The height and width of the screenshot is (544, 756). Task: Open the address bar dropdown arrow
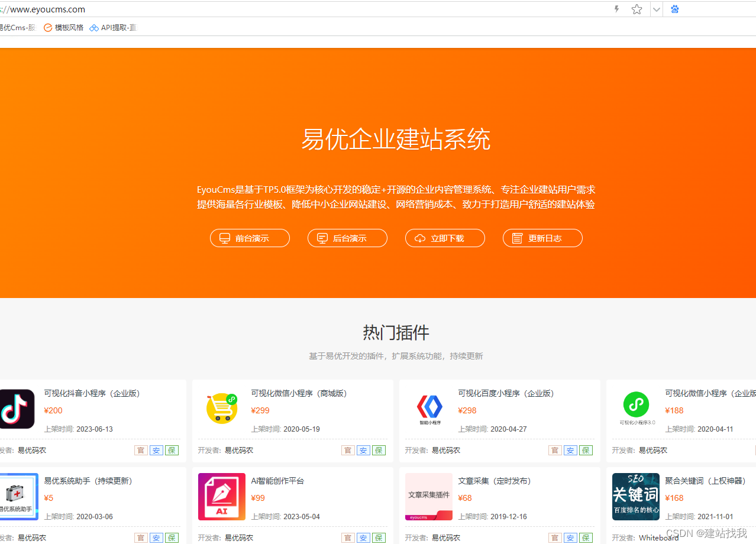click(x=655, y=9)
